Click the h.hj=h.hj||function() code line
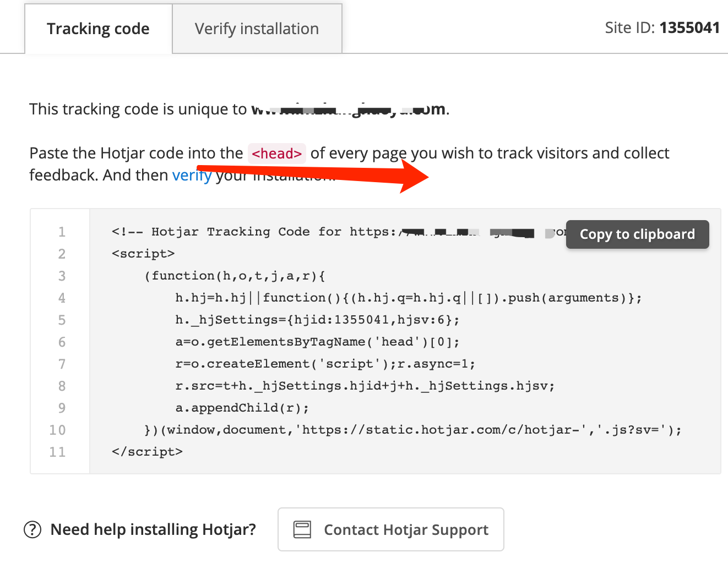Viewport: 728px width, 569px height. (409, 298)
